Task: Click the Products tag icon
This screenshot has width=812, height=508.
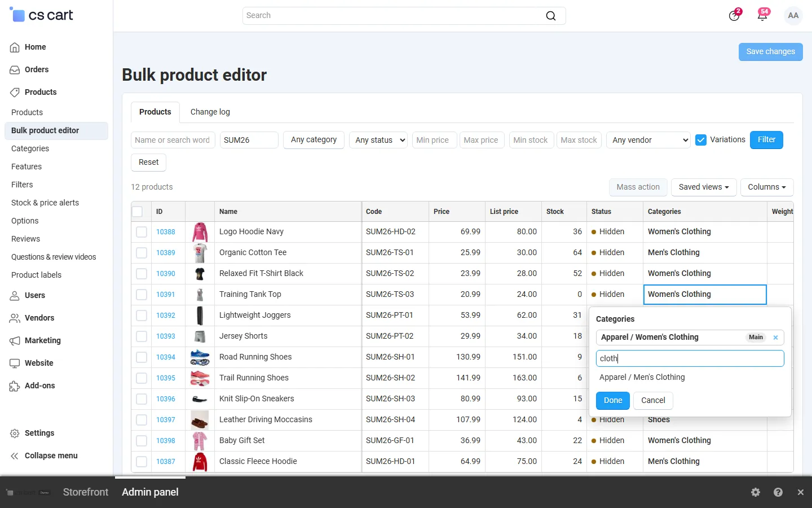Action: point(15,93)
